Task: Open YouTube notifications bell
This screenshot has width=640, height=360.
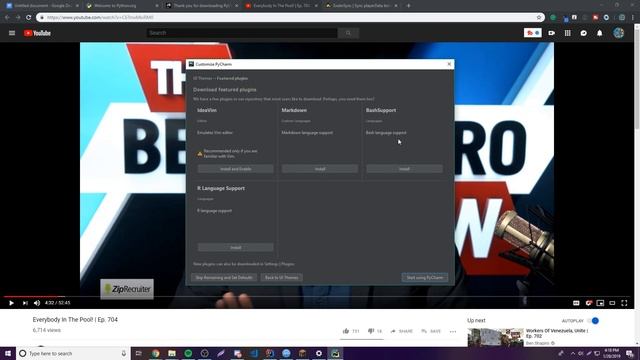Action: coord(600,33)
